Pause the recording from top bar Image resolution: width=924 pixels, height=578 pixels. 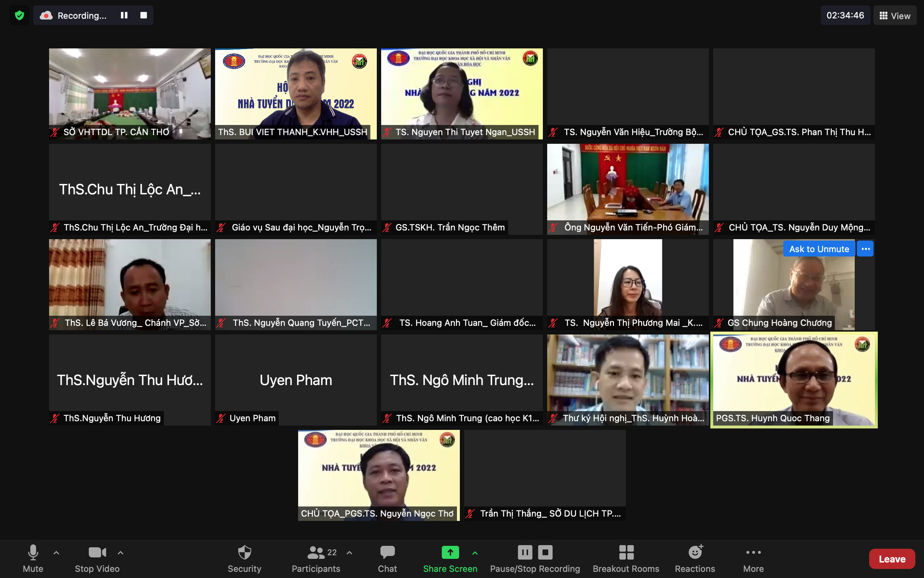click(x=124, y=15)
